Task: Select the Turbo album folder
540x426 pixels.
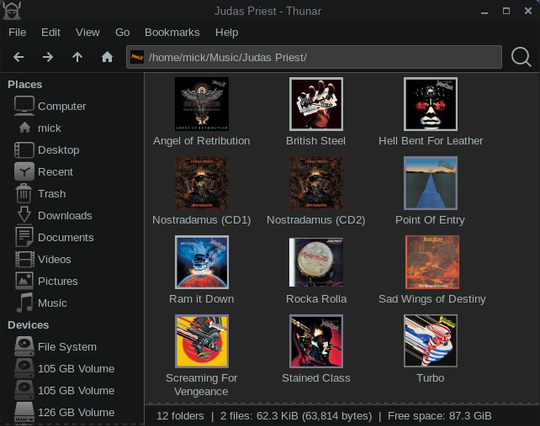Action: (x=430, y=349)
